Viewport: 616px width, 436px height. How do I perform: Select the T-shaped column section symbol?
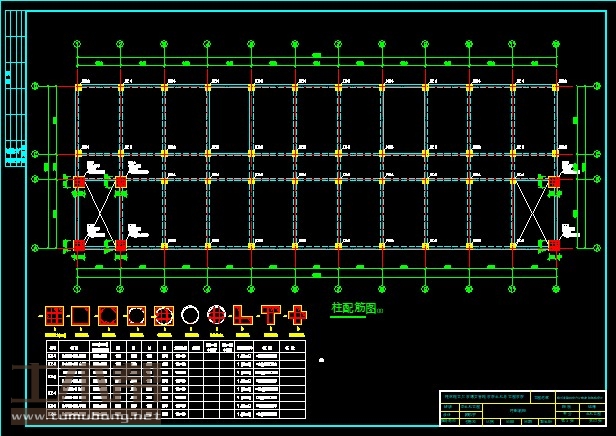270,315
